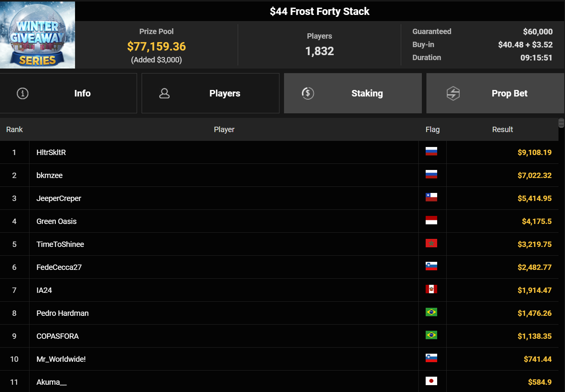Click the flag icon for HltrSkltR
Image resolution: width=565 pixels, height=392 pixels.
point(431,152)
